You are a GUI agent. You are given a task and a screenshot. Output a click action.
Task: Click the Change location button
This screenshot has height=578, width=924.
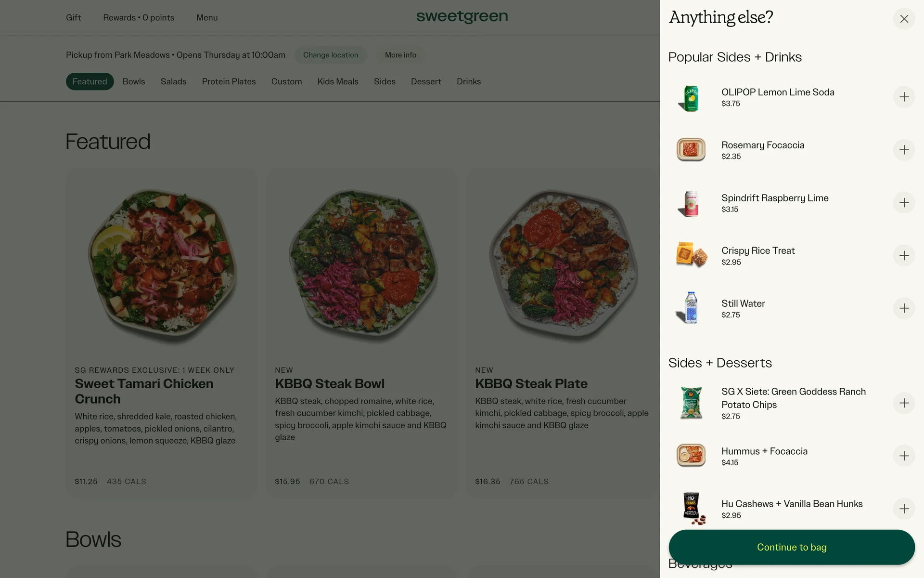pos(331,55)
